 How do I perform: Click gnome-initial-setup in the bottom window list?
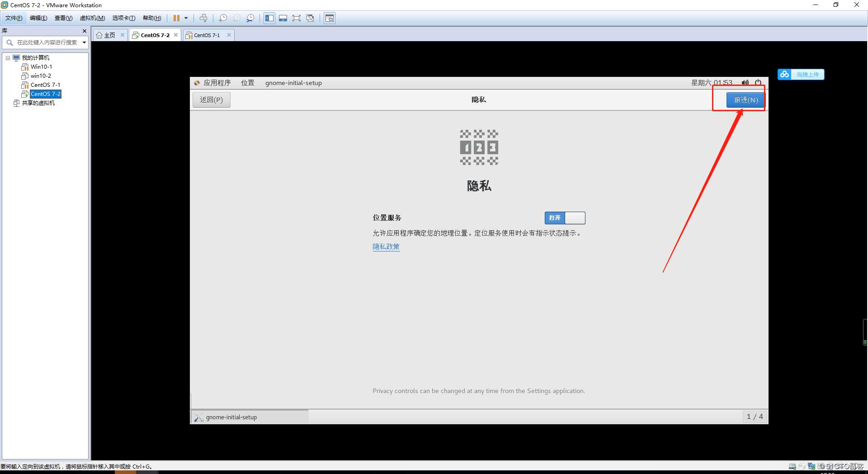pos(250,417)
